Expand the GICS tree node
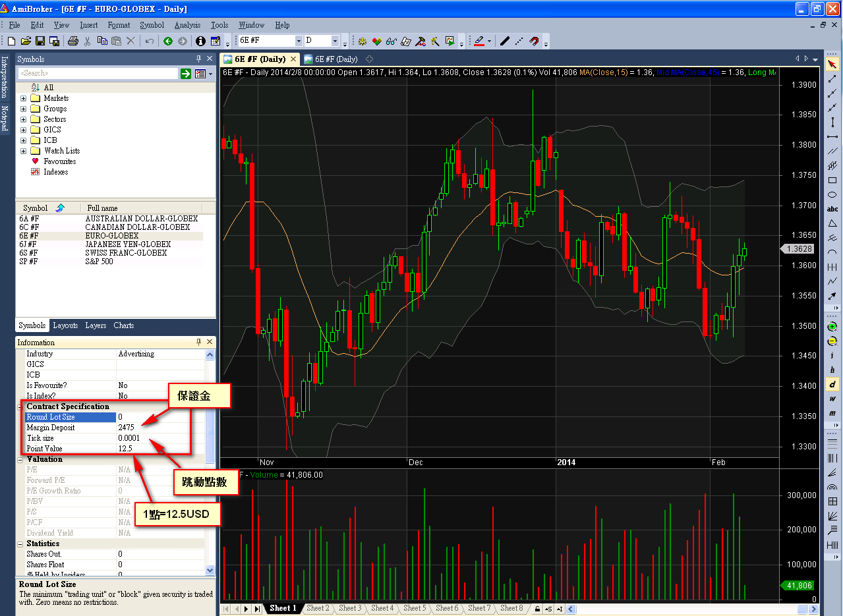Image resolution: width=843 pixels, height=616 pixels. coord(24,130)
